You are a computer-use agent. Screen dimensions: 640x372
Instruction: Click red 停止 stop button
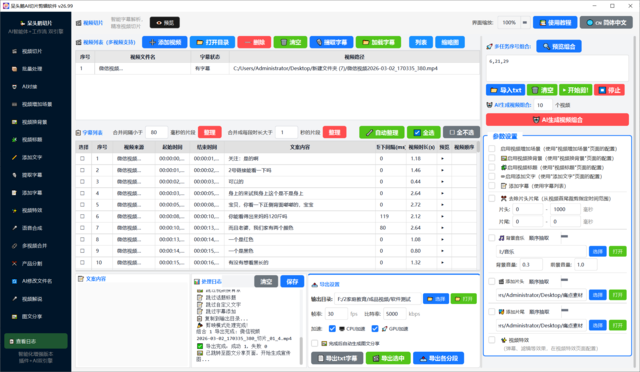click(609, 90)
